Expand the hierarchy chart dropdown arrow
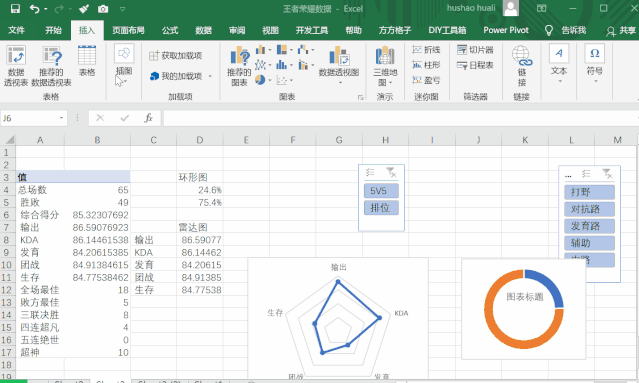Image resolution: width=639 pixels, height=383 pixels. click(x=291, y=50)
